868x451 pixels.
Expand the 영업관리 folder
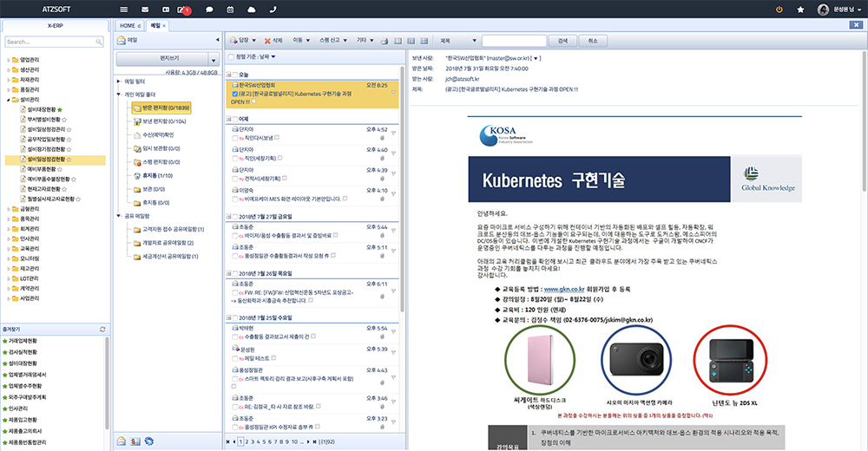click(9, 60)
